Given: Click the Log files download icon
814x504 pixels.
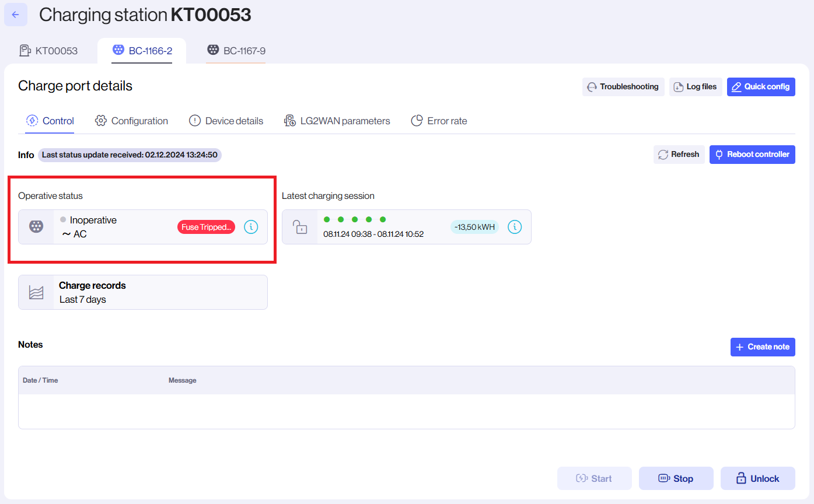Looking at the screenshot, I should [678, 86].
